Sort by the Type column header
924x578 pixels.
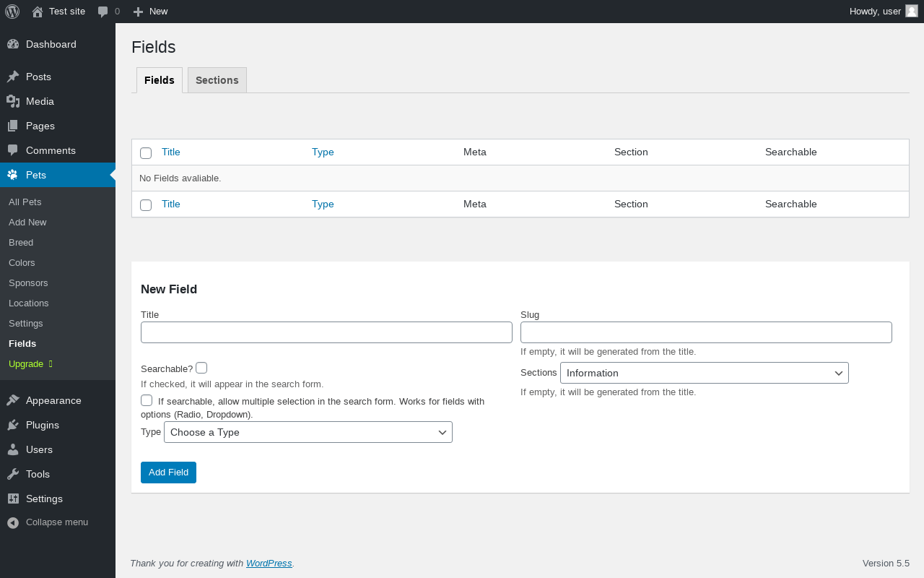pos(323,152)
